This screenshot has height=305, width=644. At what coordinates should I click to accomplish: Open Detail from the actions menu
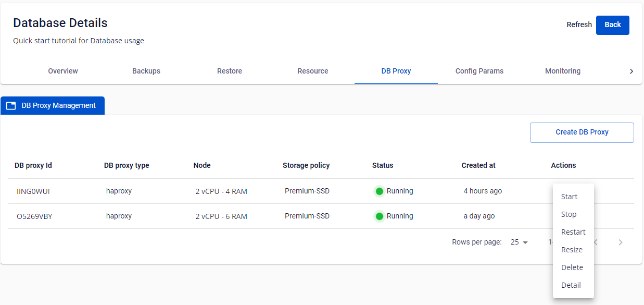point(571,285)
